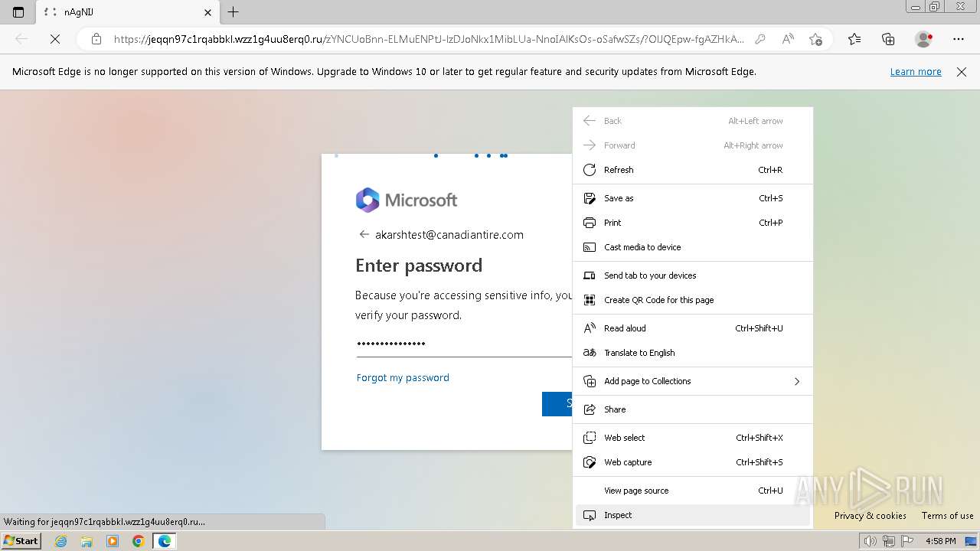
Task: Open the Windows Start menu
Action: click(x=21, y=541)
